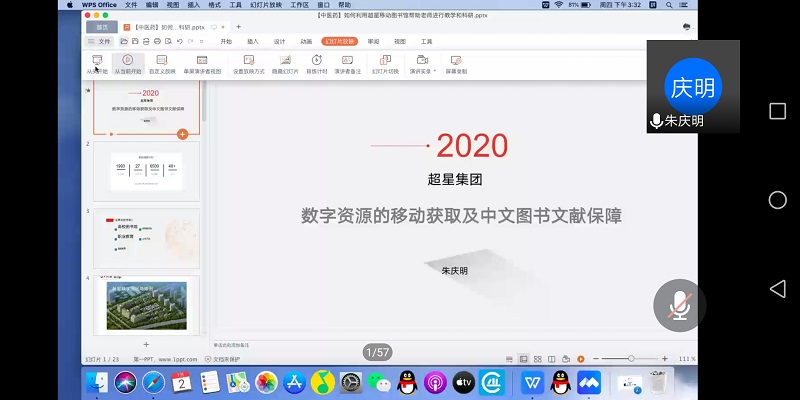
Task: Toggle the muted microphone button
Action: 680,305
